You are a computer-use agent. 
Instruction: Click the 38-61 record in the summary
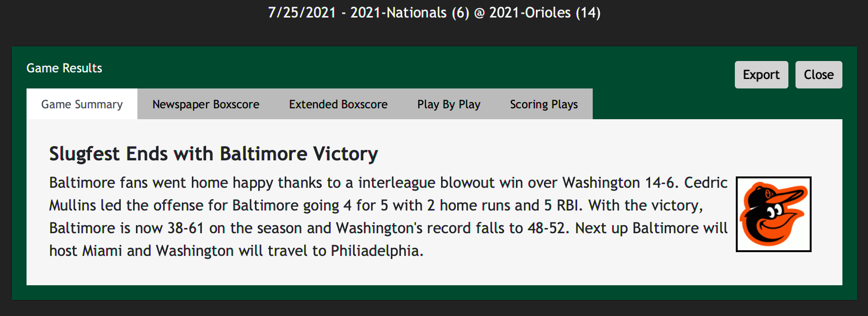click(186, 228)
